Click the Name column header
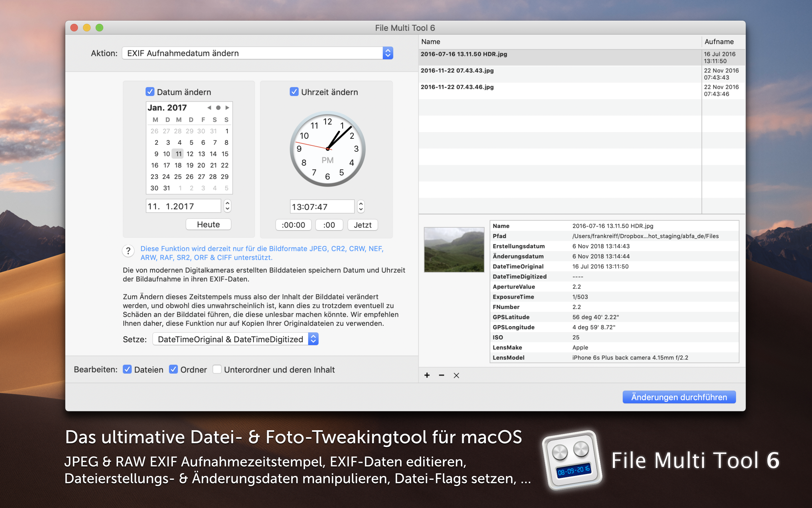Viewport: 812px width, 508px height. [560, 42]
